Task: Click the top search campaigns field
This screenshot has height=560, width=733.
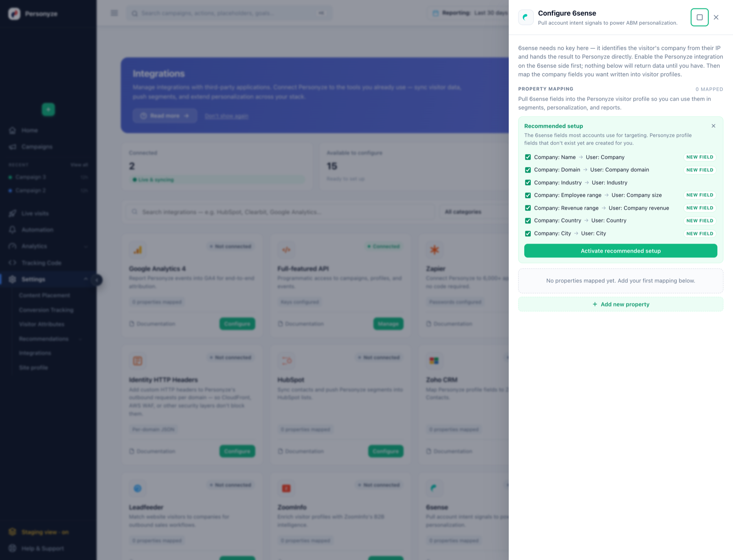Action: [229, 13]
